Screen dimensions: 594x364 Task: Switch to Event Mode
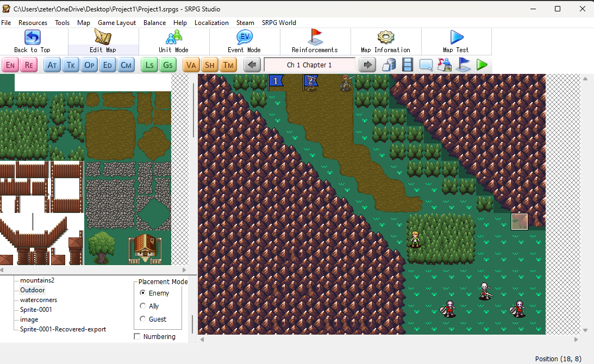point(244,42)
